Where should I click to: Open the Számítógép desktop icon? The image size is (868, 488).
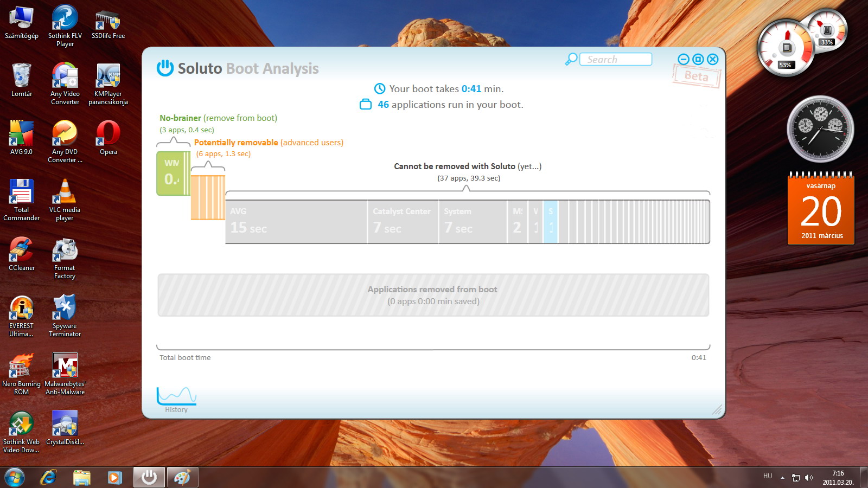(22, 23)
